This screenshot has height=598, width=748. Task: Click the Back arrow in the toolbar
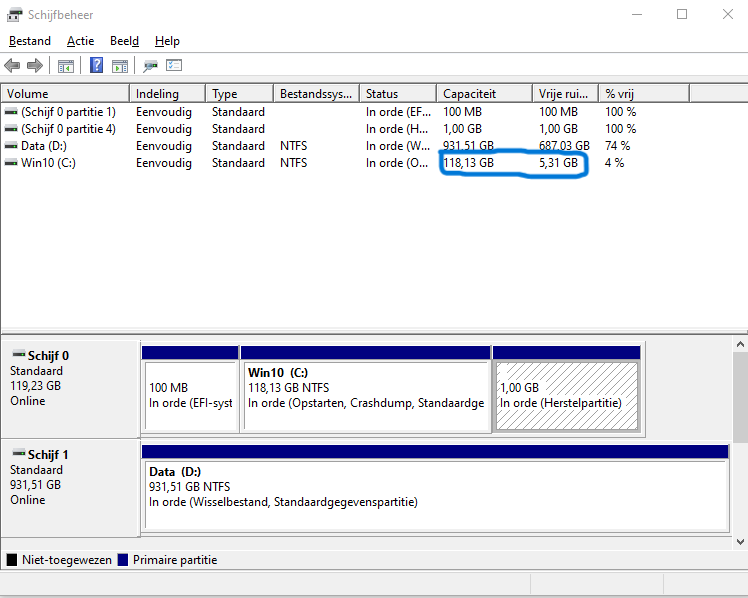click(x=12, y=66)
